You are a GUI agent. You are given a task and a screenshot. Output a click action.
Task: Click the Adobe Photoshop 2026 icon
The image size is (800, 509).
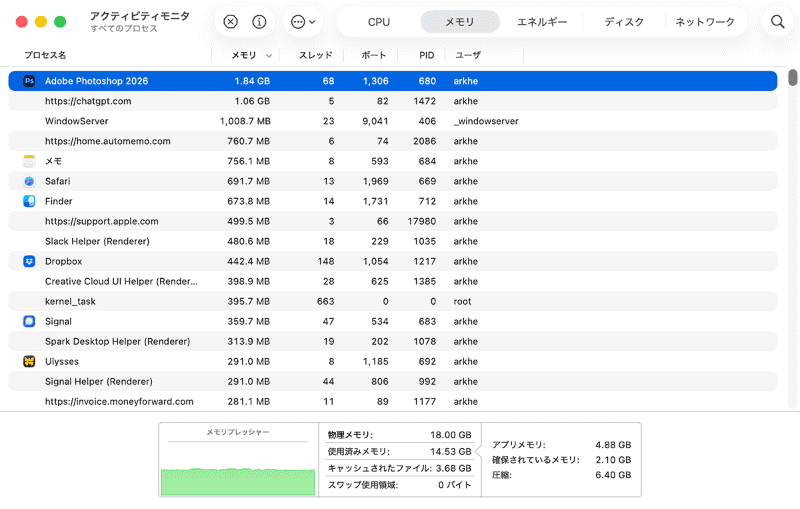pyautogui.click(x=29, y=81)
